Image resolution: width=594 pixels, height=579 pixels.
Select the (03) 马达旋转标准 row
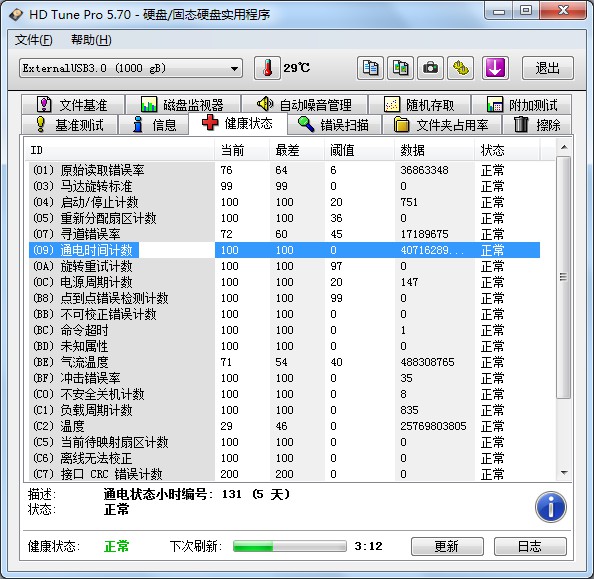pos(284,186)
